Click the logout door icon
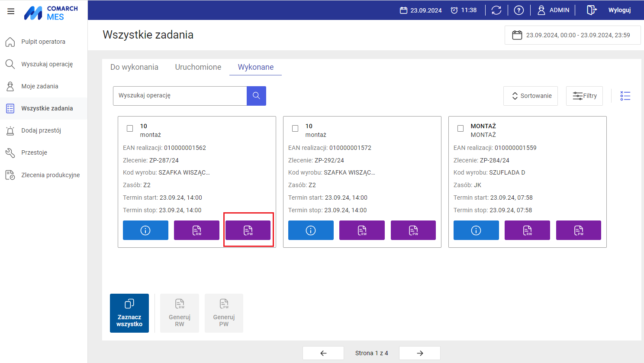The height and width of the screenshot is (363, 644). tap(592, 10)
